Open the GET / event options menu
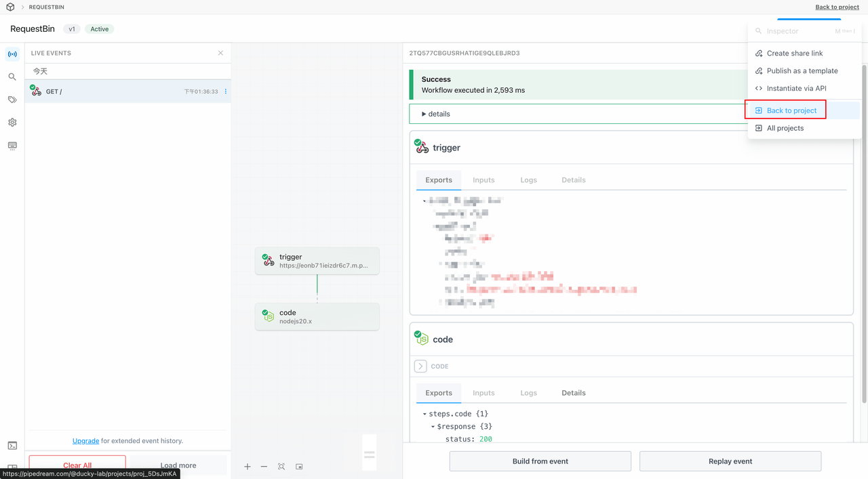 tap(226, 91)
